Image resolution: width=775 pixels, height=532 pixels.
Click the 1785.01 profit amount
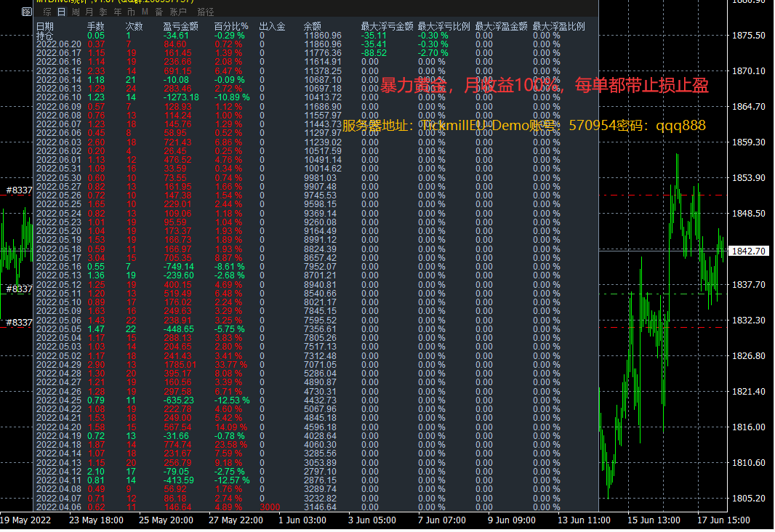pyautogui.click(x=180, y=365)
